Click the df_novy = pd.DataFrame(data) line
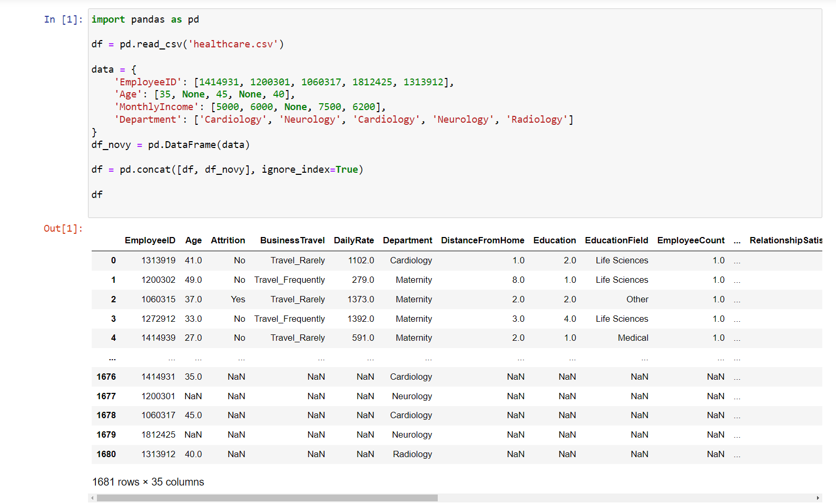 [x=171, y=145]
